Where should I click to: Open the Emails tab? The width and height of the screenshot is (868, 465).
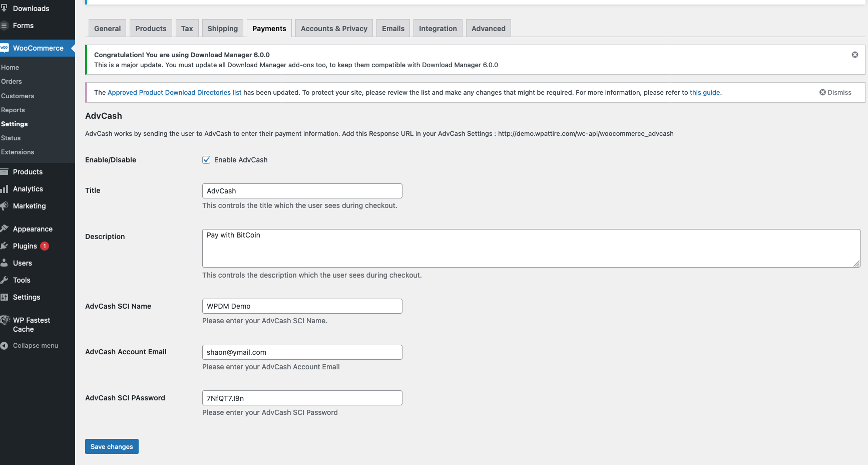coord(393,29)
